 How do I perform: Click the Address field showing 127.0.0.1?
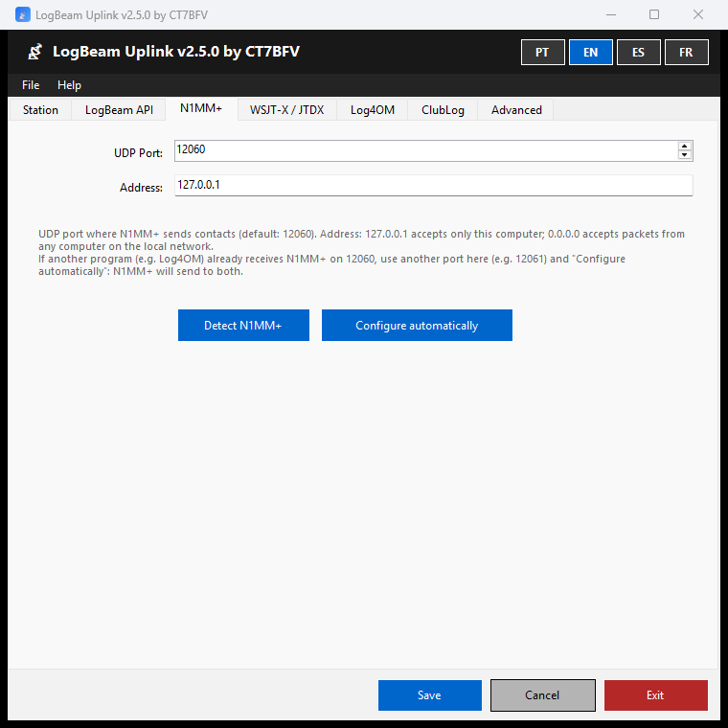[x=434, y=185]
